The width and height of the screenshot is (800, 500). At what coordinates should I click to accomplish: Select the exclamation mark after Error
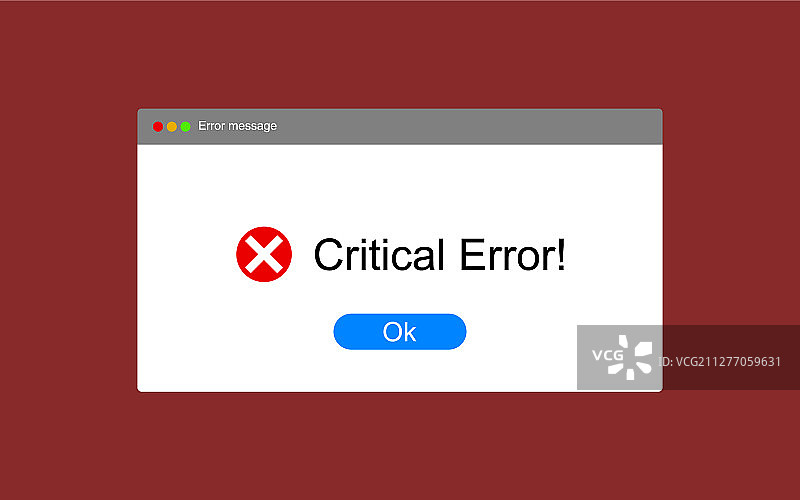[x=561, y=254]
